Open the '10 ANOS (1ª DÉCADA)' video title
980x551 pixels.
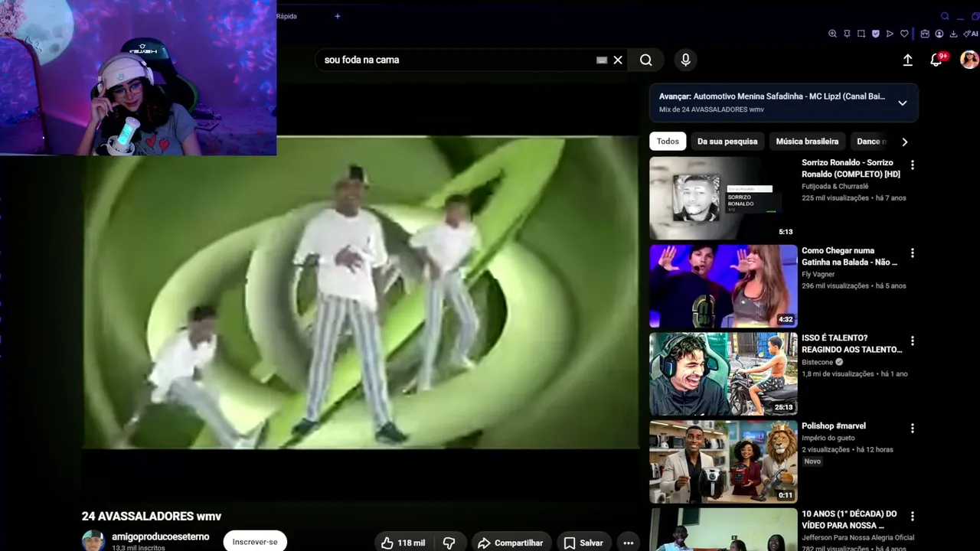pyautogui.click(x=849, y=520)
